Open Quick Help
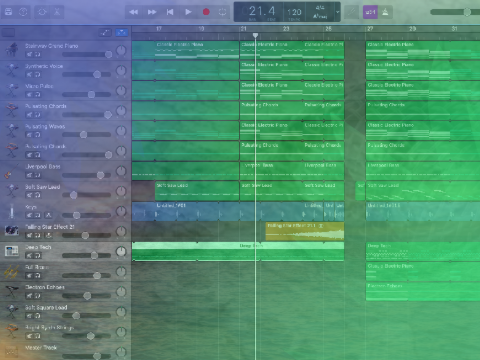The image size is (480, 360). (x=23, y=12)
